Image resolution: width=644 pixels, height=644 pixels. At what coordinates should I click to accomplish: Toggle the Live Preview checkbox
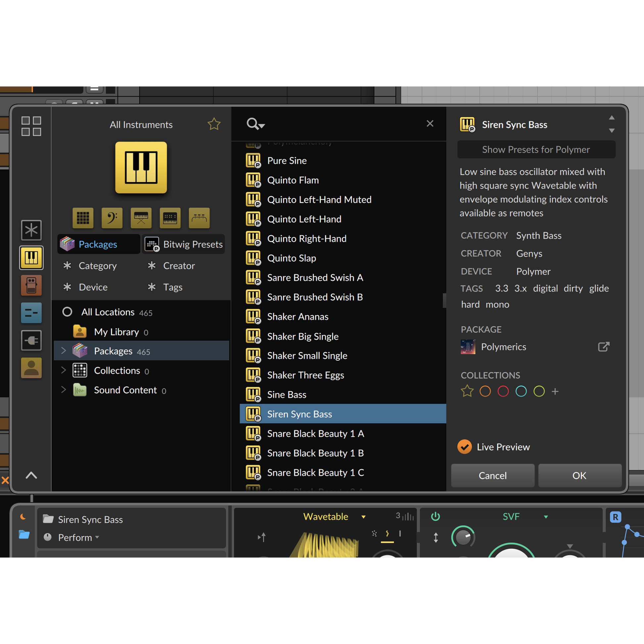point(464,447)
